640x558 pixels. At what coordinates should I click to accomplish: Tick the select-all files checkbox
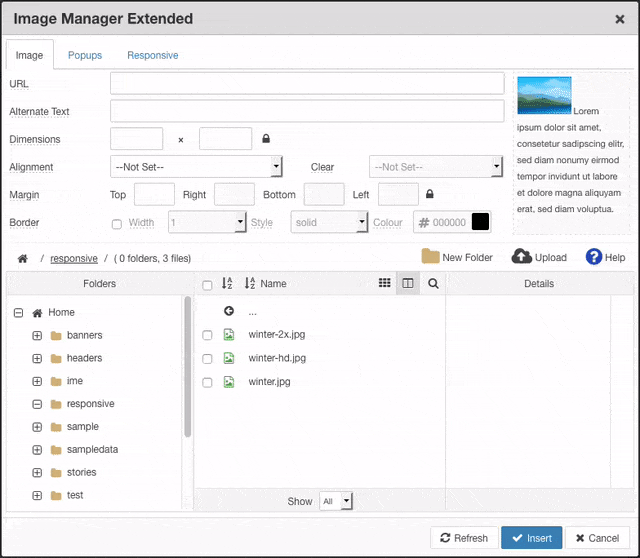point(207,285)
